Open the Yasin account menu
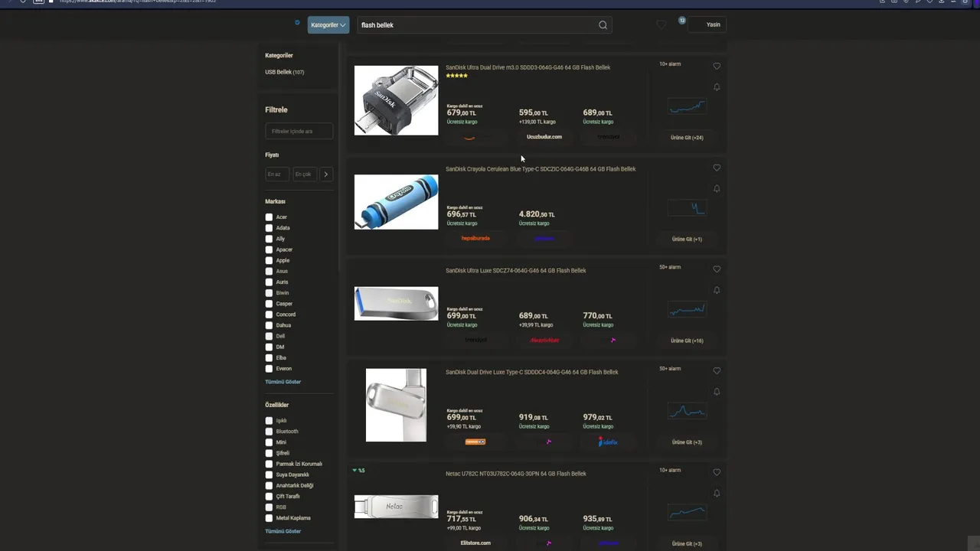This screenshot has width=980, height=551. 707,24
